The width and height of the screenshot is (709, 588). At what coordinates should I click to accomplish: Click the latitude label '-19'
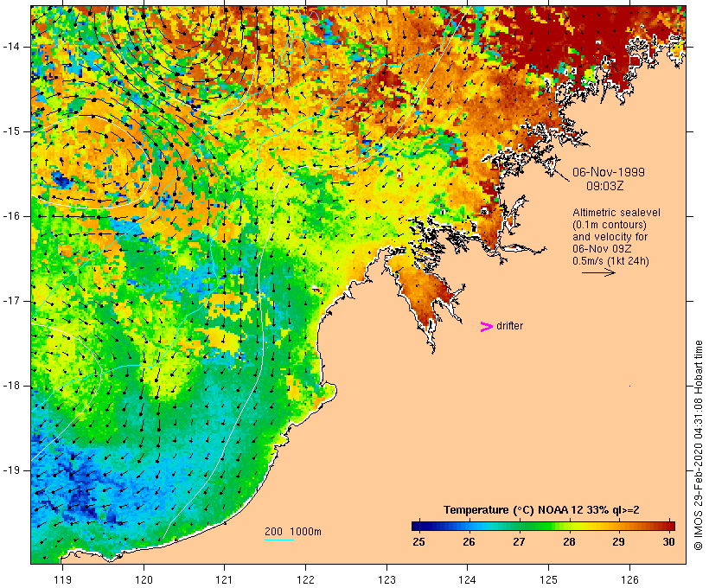click(x=10, y=470)
